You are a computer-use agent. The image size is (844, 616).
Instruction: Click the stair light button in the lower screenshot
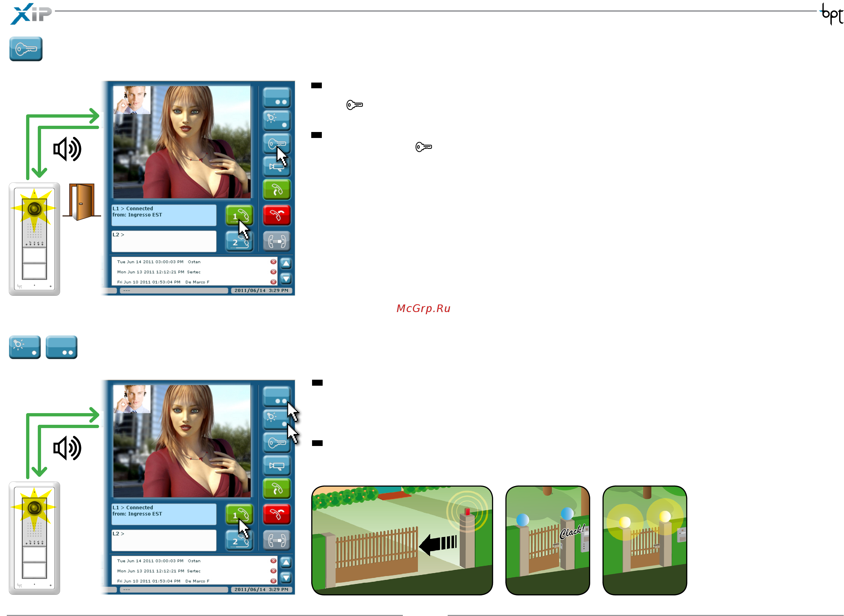click(x=276, y=419)
